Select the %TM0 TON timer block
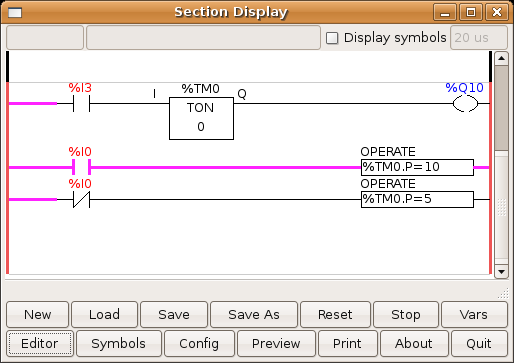The image size is (514, 363). (201, 118)
